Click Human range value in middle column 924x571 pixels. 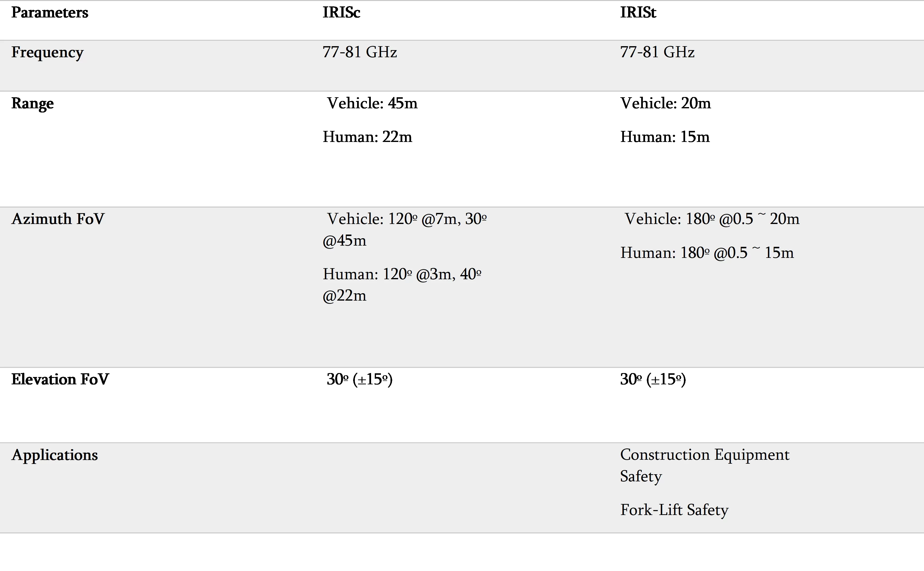(367, 137)
